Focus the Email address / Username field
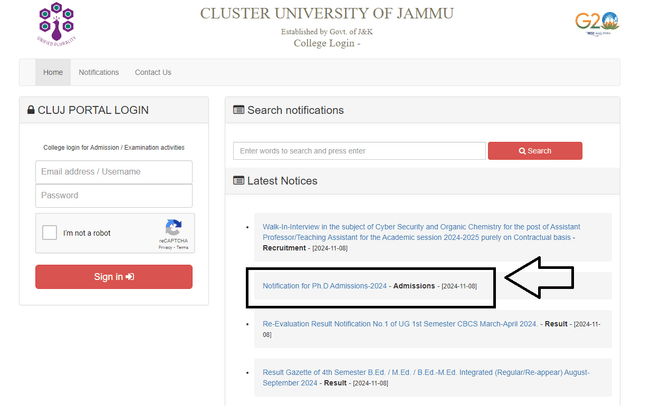This screenshot has width=670, height=406. point(114,172)
